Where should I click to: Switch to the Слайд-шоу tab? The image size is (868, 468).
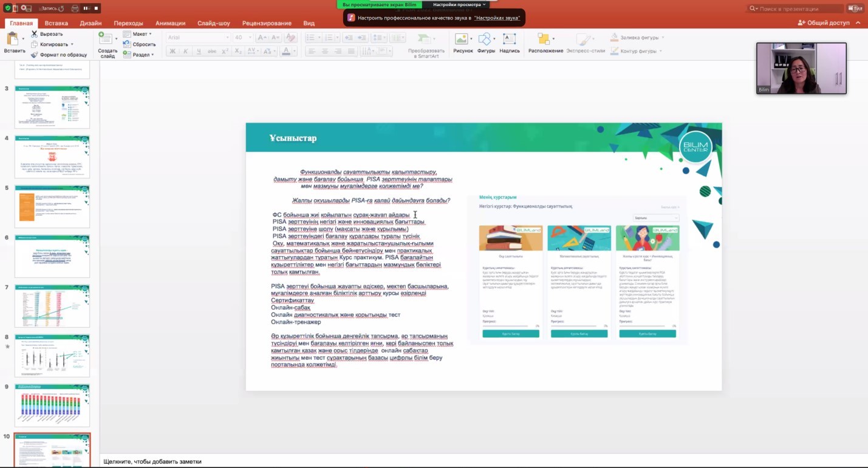point(213,23)
